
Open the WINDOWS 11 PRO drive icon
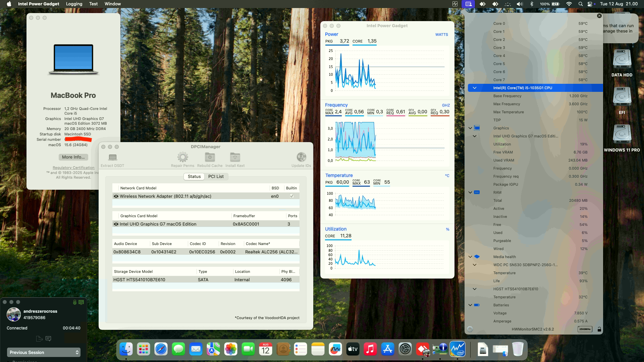[622, 135]
